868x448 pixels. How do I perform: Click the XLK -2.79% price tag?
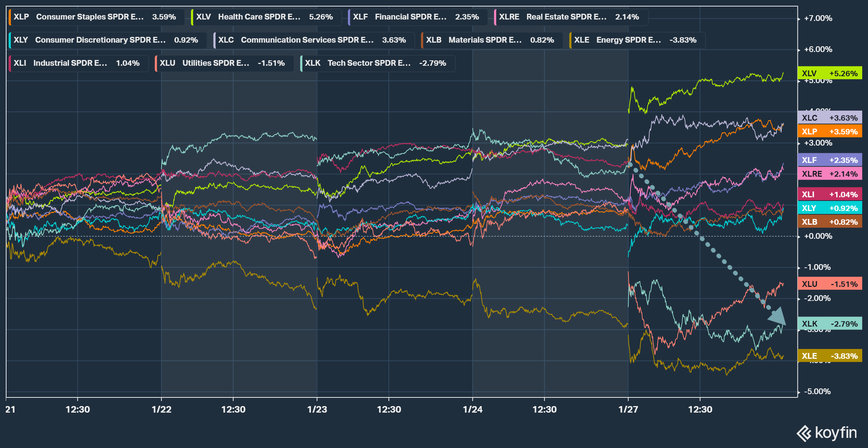830,324
